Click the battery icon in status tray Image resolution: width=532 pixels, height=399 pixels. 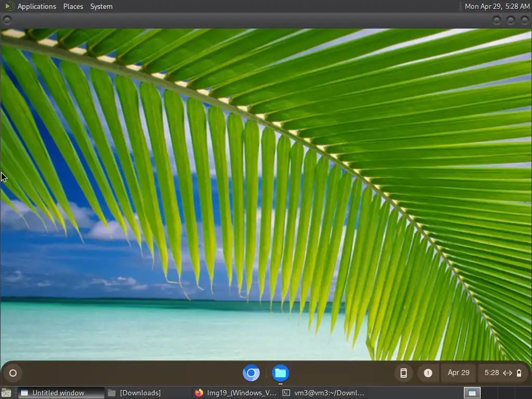(x=519, y=373)
